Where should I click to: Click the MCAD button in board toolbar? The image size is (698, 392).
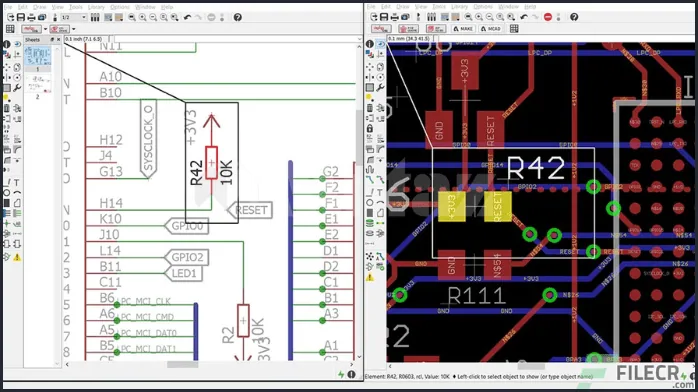[491, 29]
